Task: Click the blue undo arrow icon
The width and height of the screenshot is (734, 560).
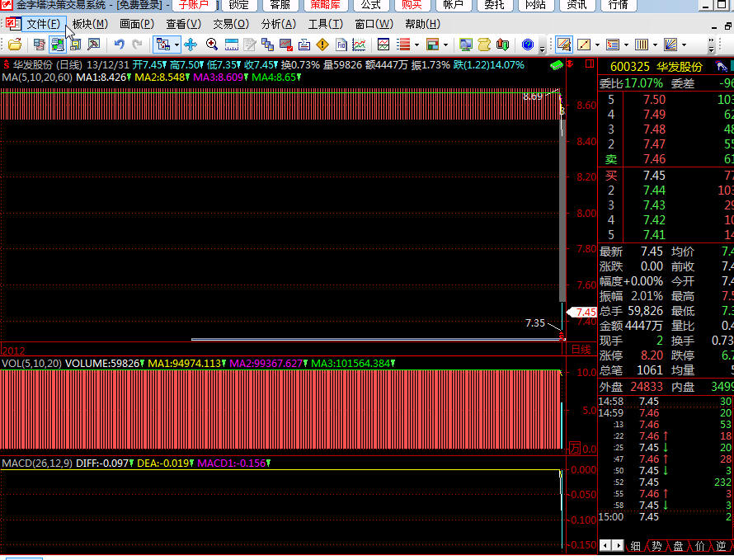Action: (120, 45)
